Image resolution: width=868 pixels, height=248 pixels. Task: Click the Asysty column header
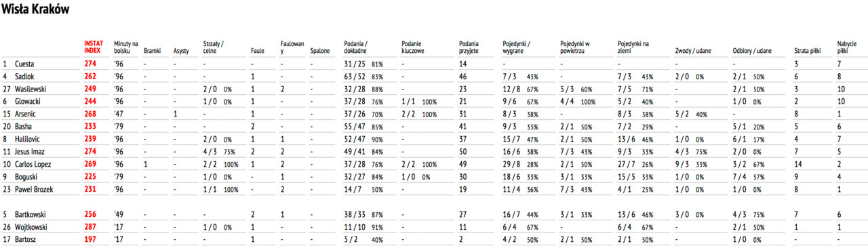tap(181, 50)
